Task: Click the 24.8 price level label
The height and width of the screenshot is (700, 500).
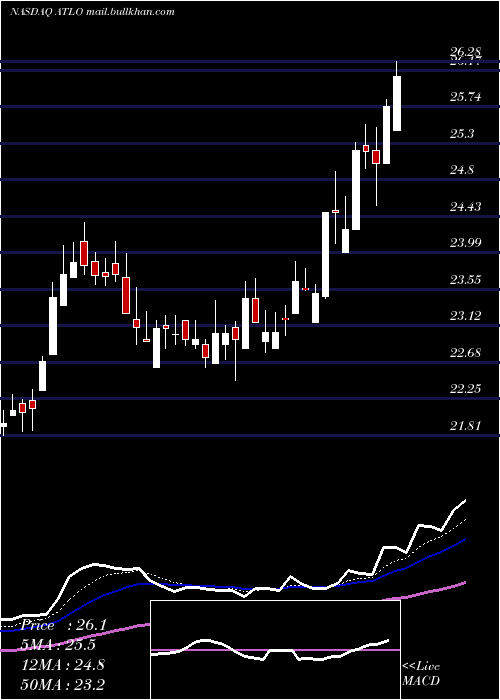Action: tap(462, 170)
